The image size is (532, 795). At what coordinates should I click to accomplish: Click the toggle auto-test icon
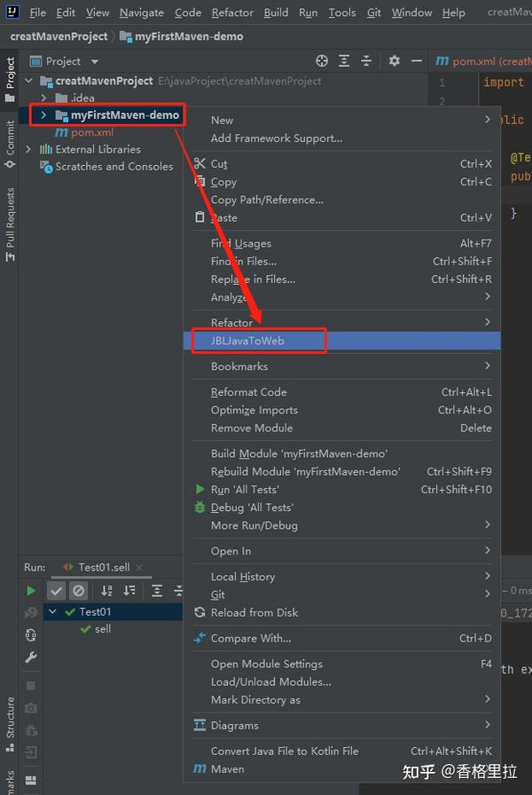click(x=31, y=634)
